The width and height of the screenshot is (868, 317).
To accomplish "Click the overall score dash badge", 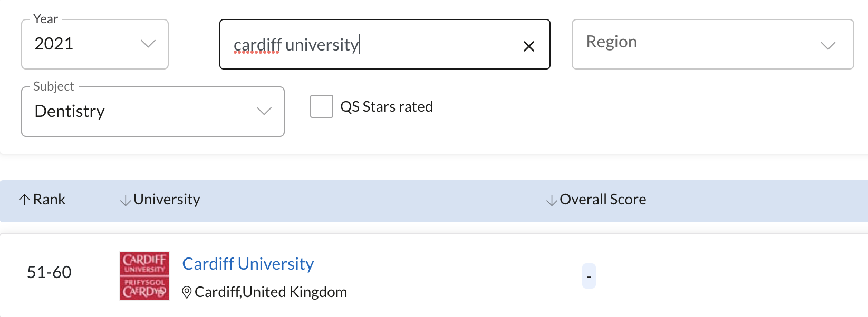I will pos(589,276).
